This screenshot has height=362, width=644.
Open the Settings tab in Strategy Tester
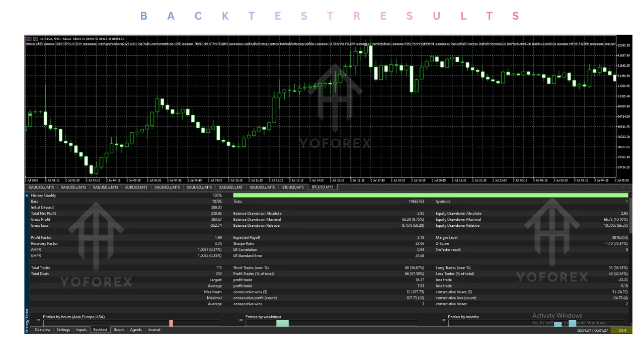(x=63, y=330)
